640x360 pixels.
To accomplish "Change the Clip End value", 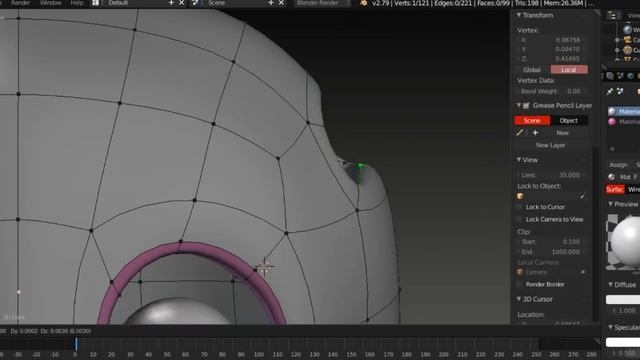I will pos(550,252).
